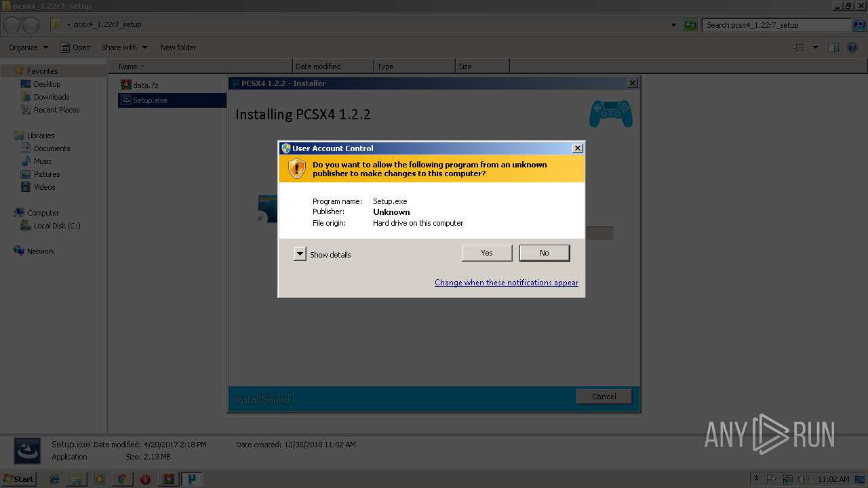Click the blue gamepad logo in installer

(610, 113)
